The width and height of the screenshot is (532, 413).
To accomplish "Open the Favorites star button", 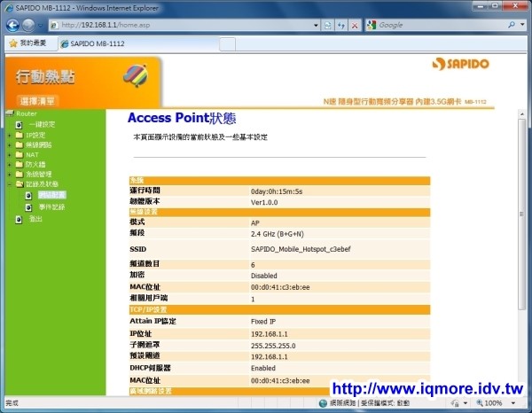I will click(x=28, y=43).
